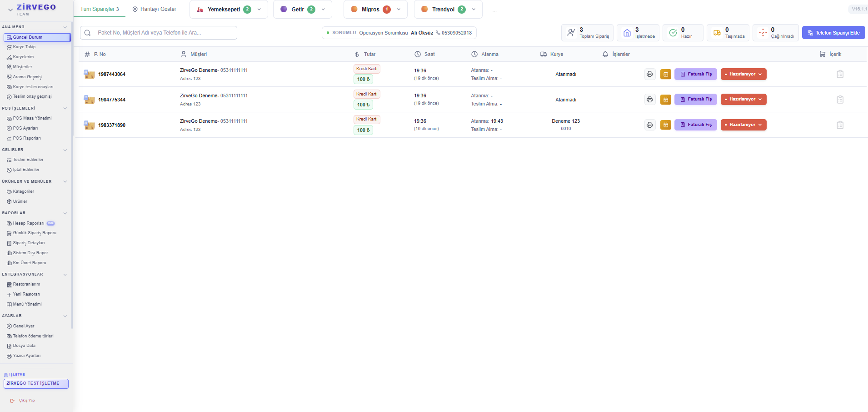Click package icon of order 1987443064
Screen dimensions: 868x412
(89, 74)
